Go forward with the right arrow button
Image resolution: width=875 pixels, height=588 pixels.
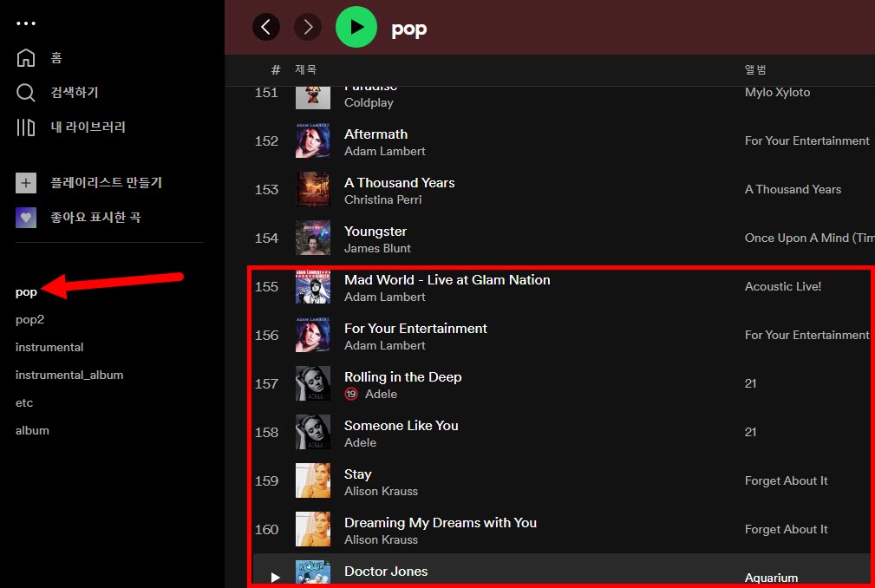pyautogui.click(x=308, y=27)
